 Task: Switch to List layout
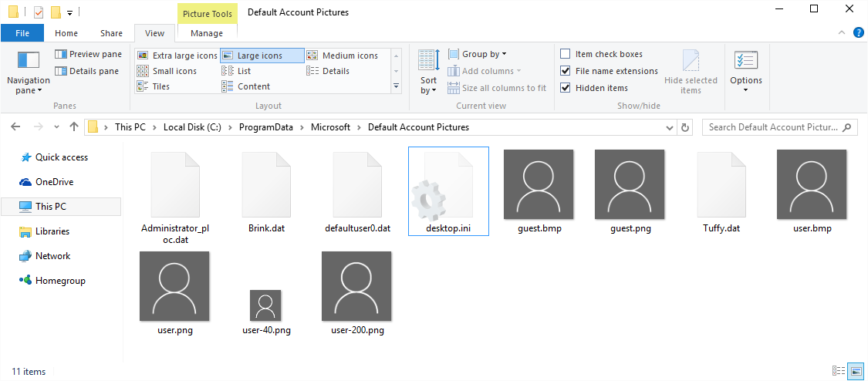(236, 71)
